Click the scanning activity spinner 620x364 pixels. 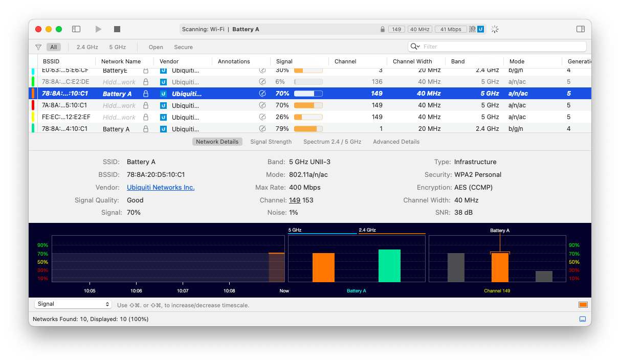pyautogui.click(x=495, y=29)
